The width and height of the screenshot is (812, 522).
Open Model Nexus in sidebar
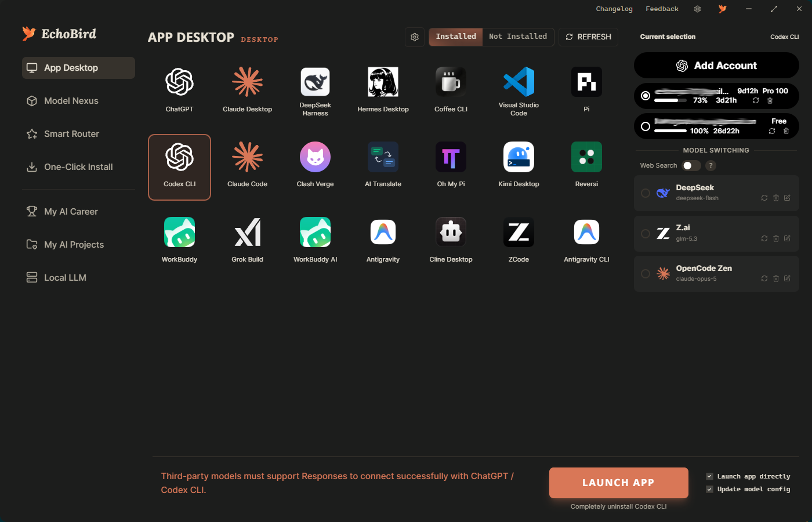tap(78, 101)
